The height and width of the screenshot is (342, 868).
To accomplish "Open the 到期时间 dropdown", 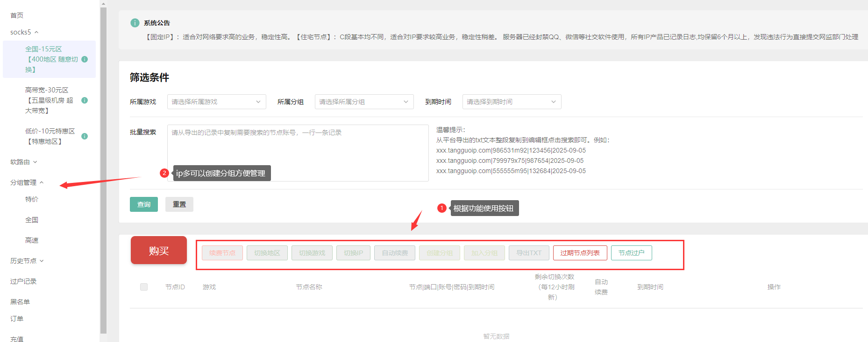I will click(512, 102).
